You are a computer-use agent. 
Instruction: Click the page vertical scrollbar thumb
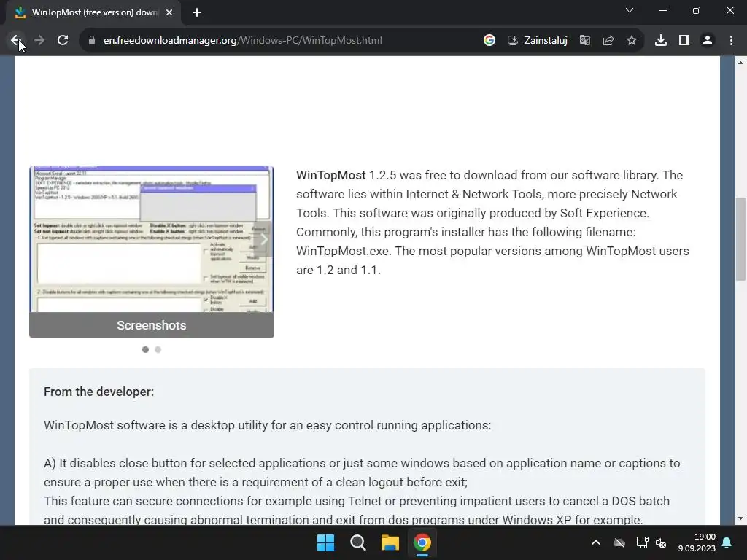coord(740,239)
